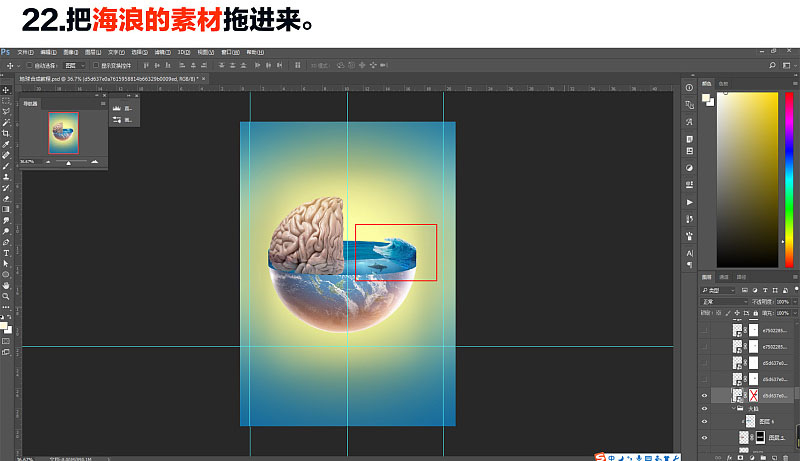Select the Crop tool
800x461 pixels.
click(6, 134)
